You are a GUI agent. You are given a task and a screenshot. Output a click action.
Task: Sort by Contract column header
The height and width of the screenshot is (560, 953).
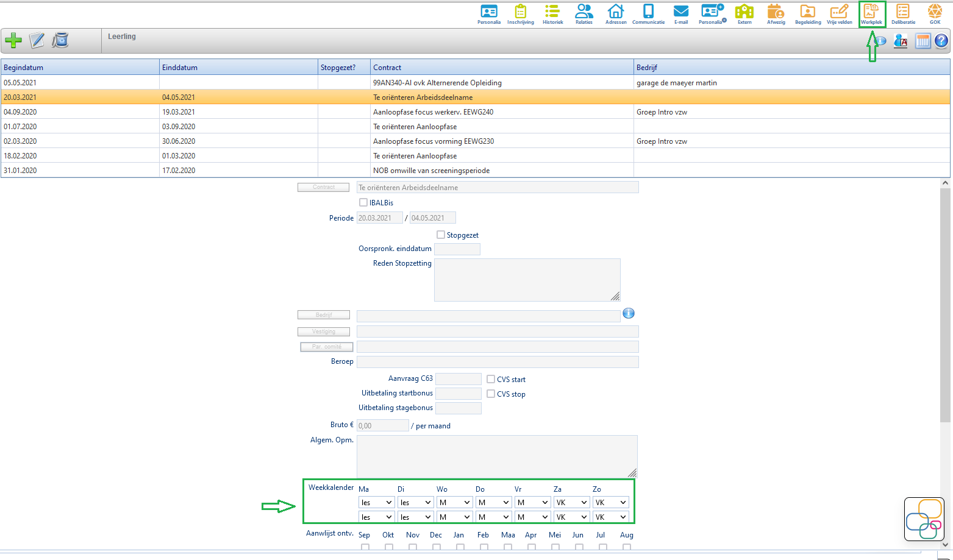coord(502,67)
